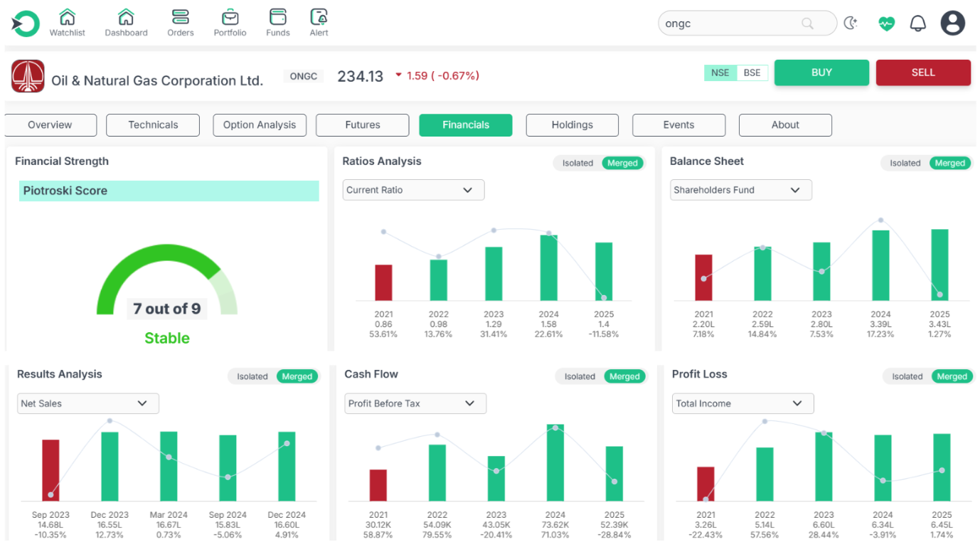Go to the Dashboard home icon
980x542 pixels.
126,17
